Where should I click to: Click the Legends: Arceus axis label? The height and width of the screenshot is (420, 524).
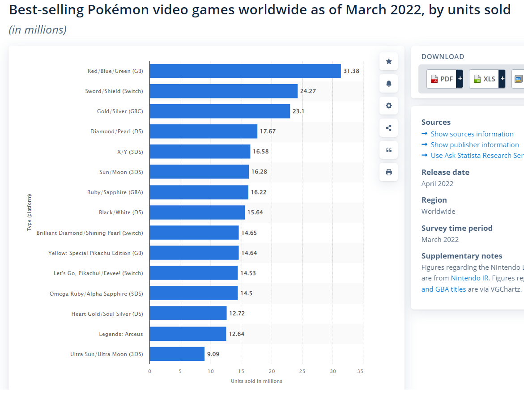pos(122,334)
